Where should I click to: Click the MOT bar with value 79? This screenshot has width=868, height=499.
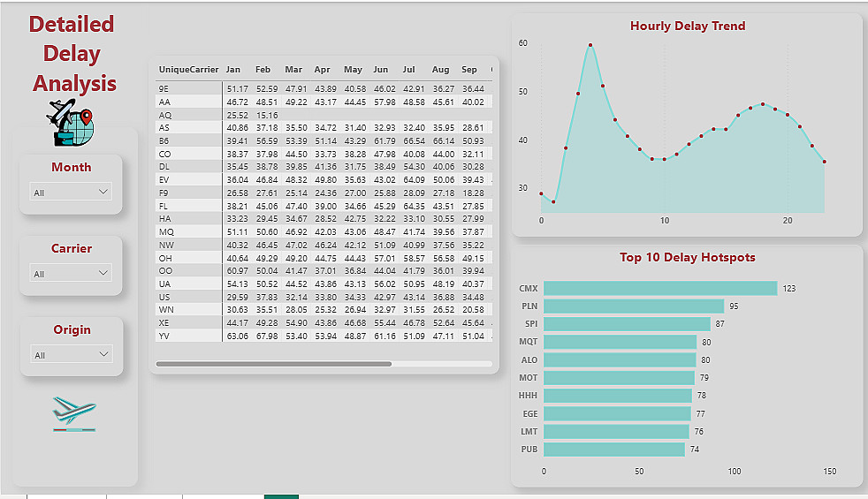click(619, 377)
